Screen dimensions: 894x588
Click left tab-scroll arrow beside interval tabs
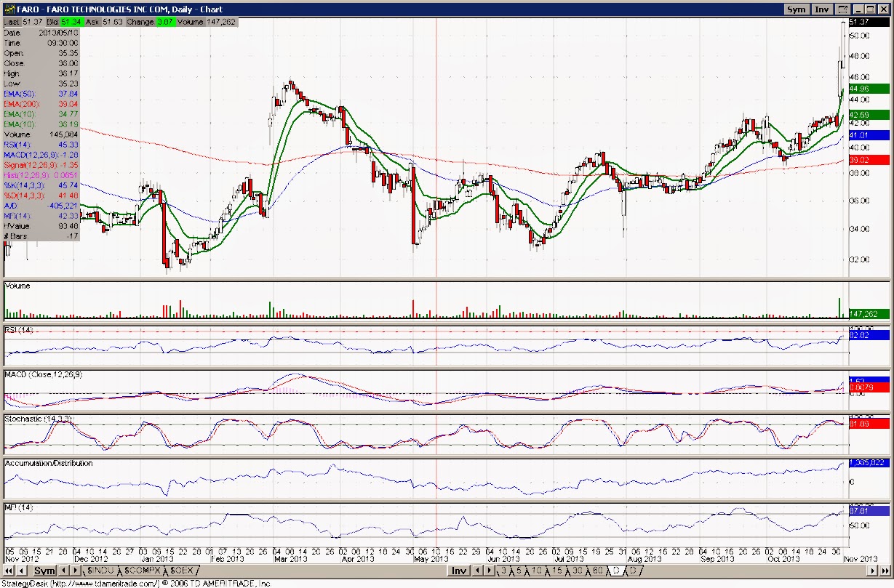[x=477, y=571]
